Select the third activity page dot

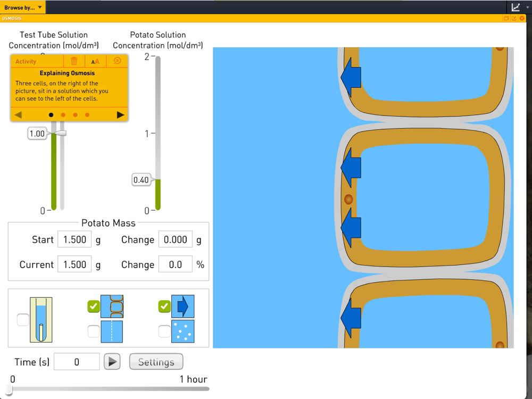(75, 115)
